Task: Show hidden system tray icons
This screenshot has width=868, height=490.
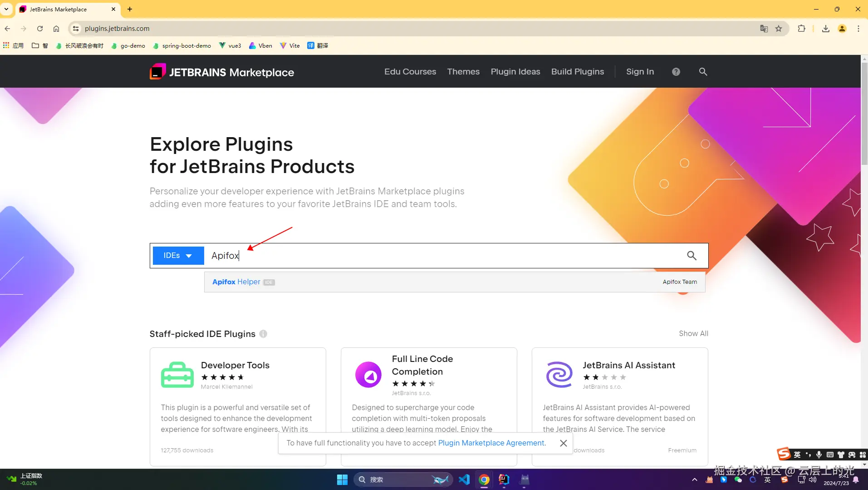Action: pos(694,480)
